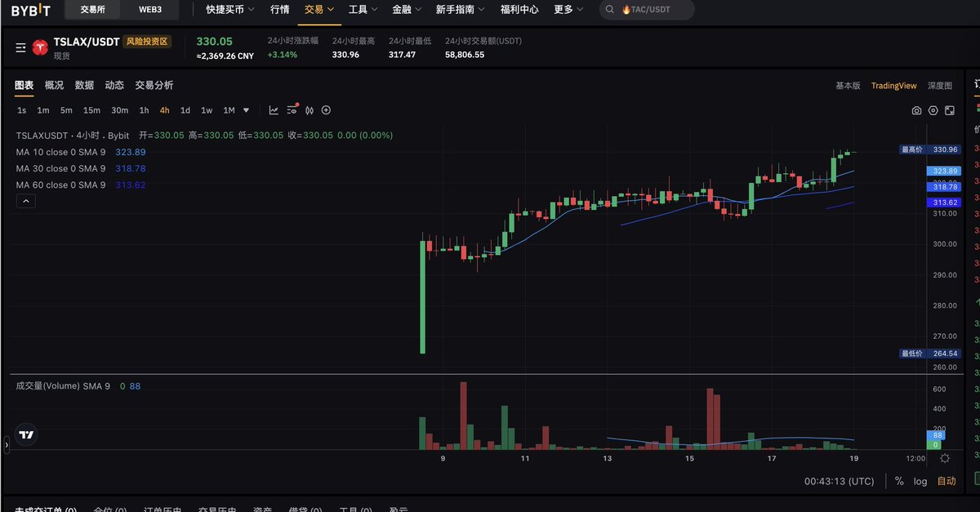
Task: Click the Tesla TSLAX token icon
Action: (x=40, y=47)
